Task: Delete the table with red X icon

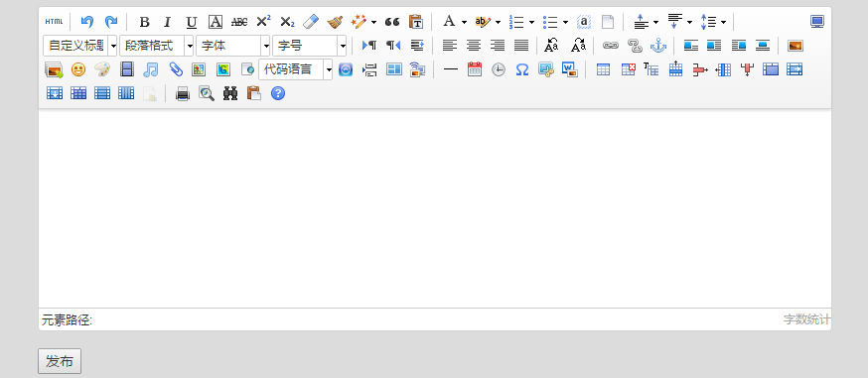Action: pos(628,69)
